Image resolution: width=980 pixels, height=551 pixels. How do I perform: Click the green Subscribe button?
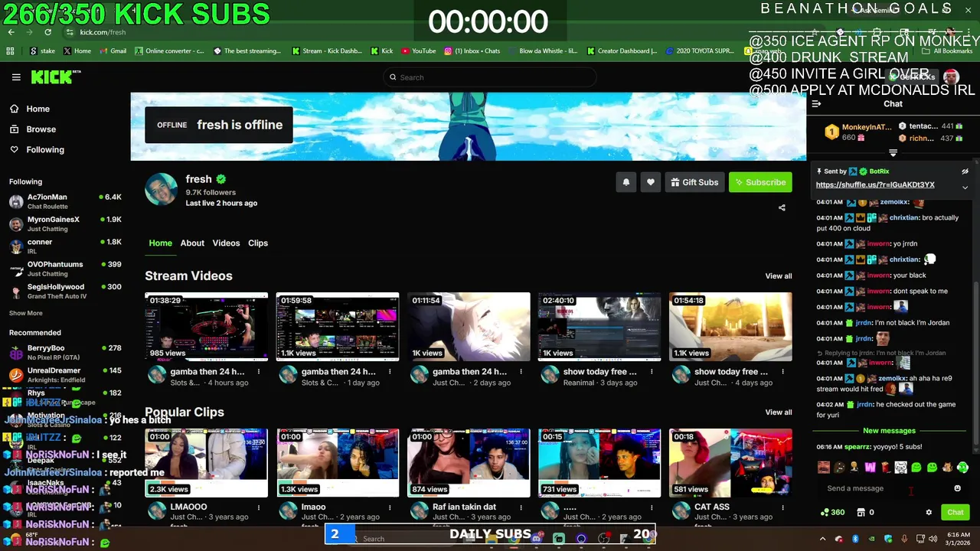click(760, 182)
